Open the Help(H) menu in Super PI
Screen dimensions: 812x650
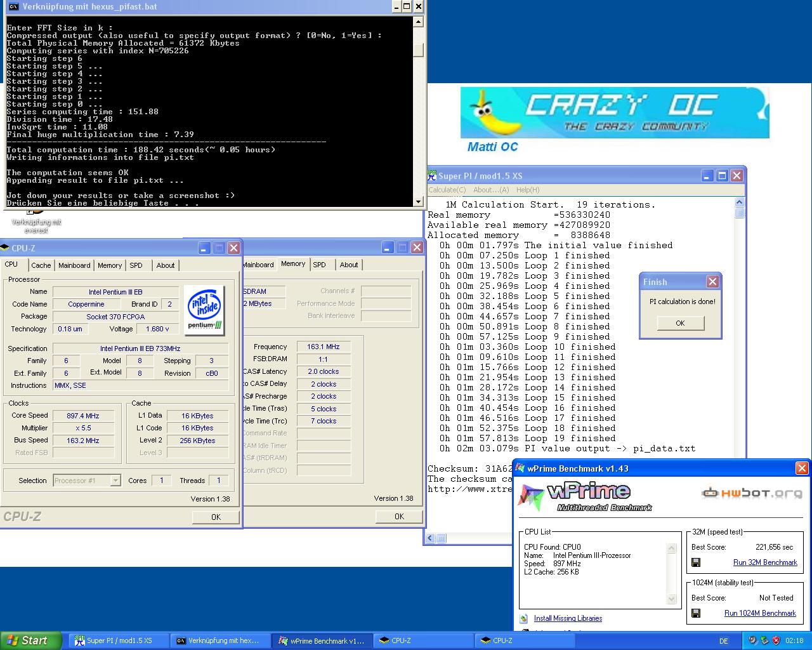(528, 190)
